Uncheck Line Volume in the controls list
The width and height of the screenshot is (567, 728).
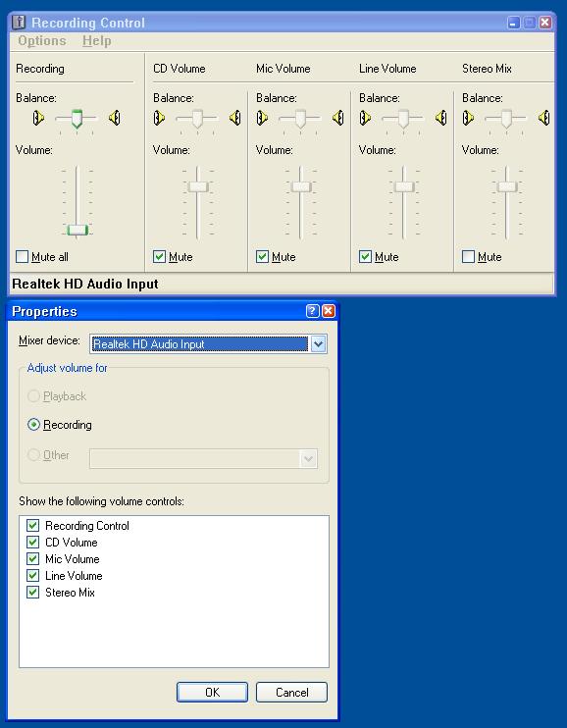pyautogui.click(x=32, y=576)
